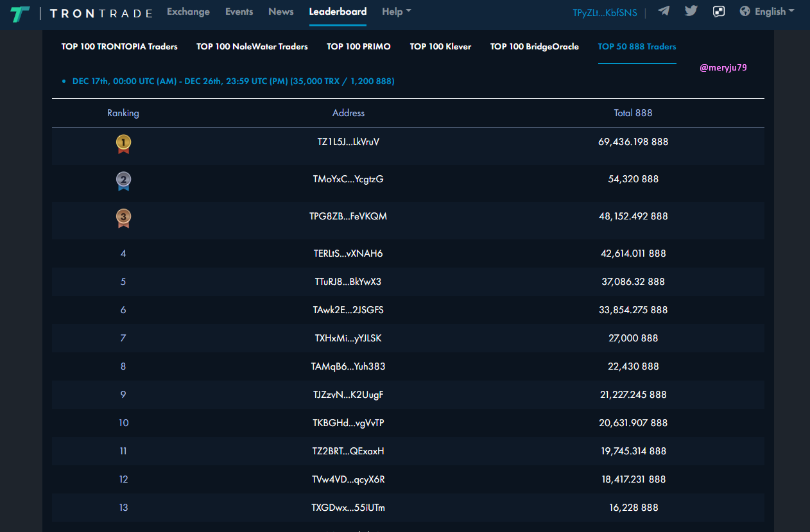810x532 pixels.
Task: Click the Ranking column header
Action: 123,113
